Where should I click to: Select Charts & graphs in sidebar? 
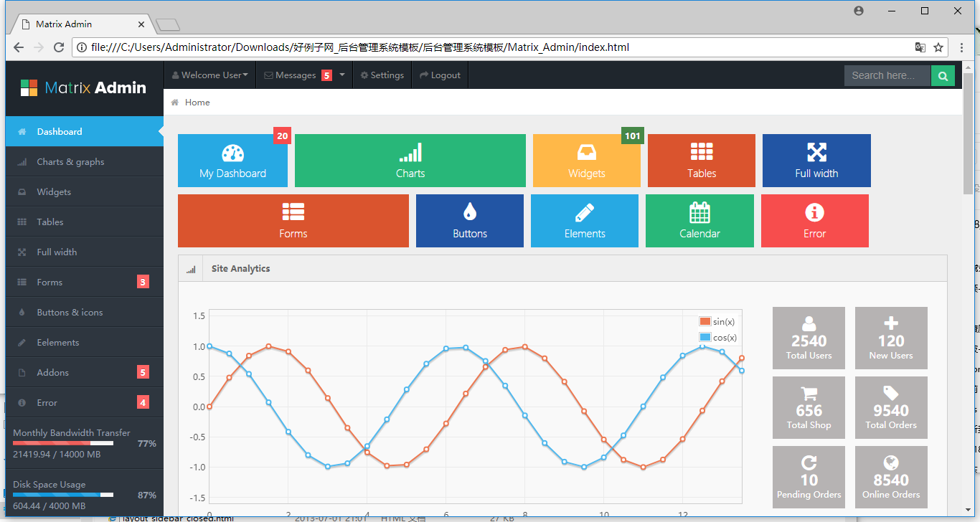tap(85, 162)
